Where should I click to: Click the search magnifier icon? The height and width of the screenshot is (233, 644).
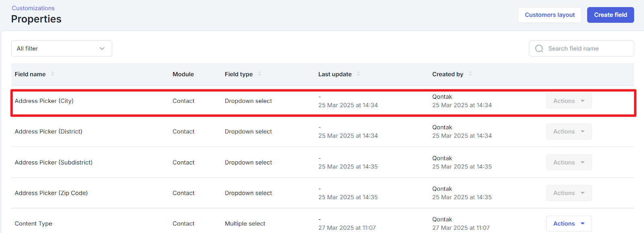click(x=539, y=49)
